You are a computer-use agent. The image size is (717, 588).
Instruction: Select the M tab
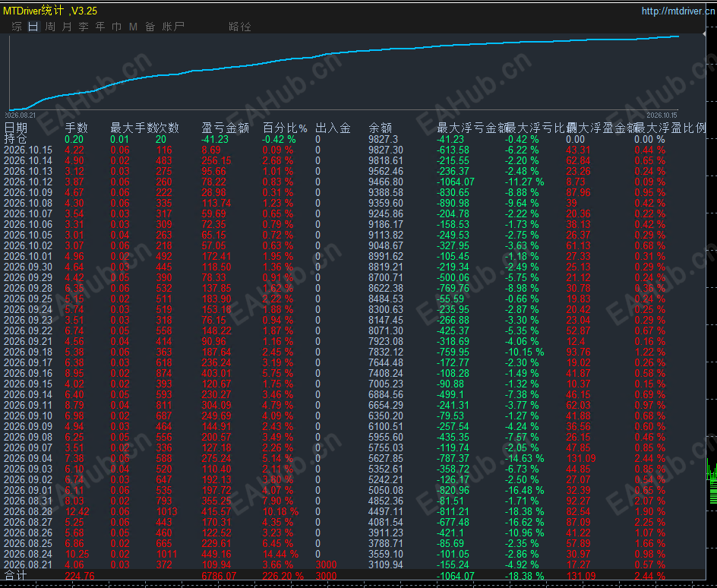[x=133, y=27]
